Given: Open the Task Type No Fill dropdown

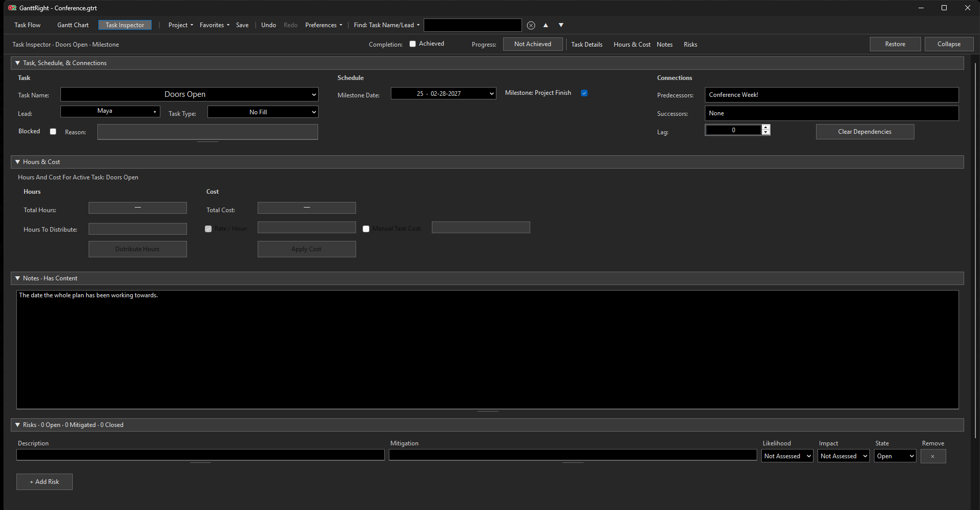Looking at the screenshot, I should [x=263, y=112].
